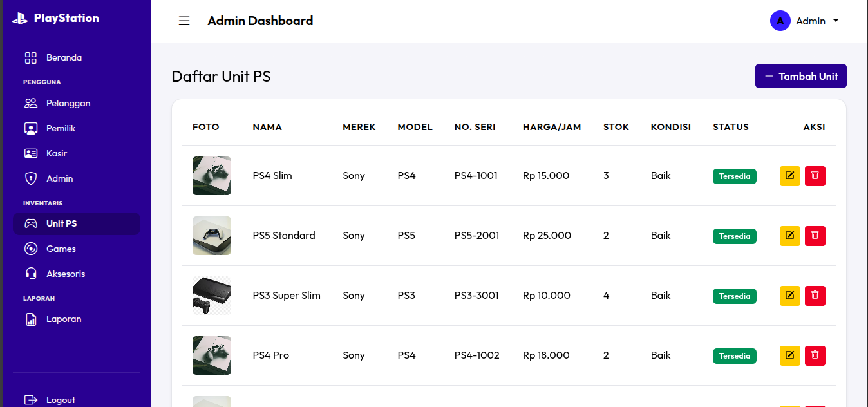Screen dimensions: 868x407
Task: Edit the PS3 Super Slim unit
Action: click(x=790, y=296)
